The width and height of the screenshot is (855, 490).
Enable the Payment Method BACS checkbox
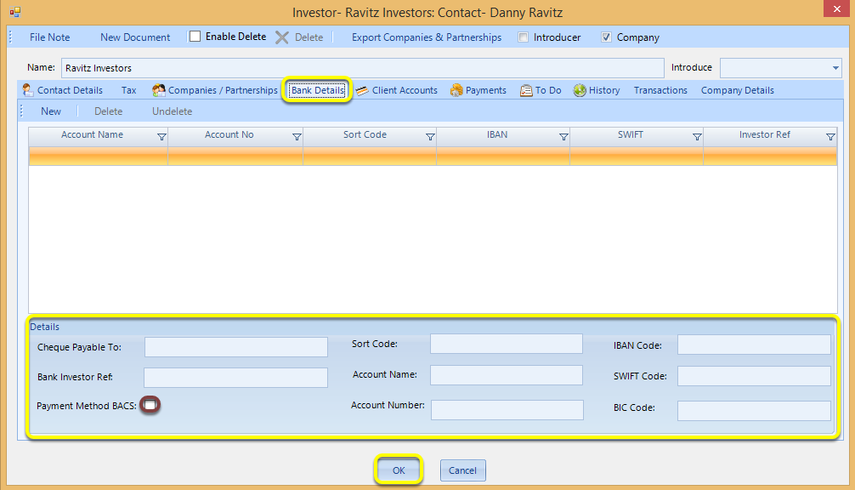click(150, 405)
